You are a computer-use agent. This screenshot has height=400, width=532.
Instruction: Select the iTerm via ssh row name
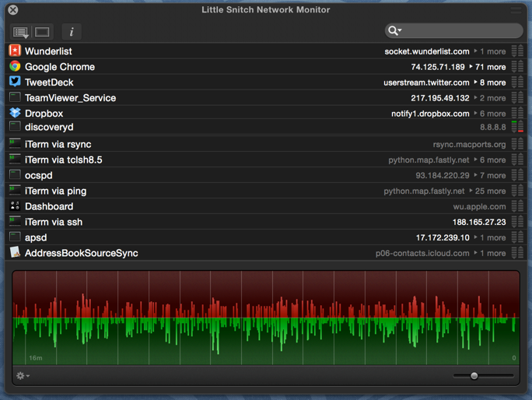54,222
